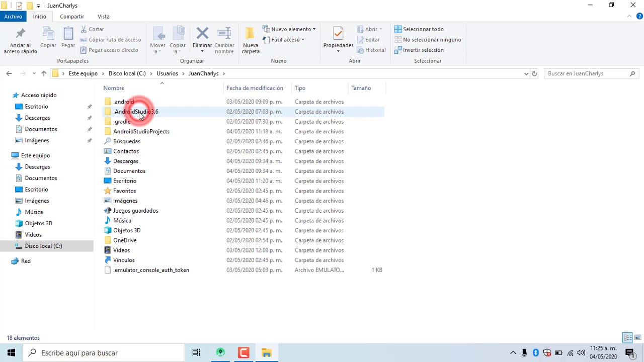
Task: Click the up one level arrow
Action: pos(44,73)
